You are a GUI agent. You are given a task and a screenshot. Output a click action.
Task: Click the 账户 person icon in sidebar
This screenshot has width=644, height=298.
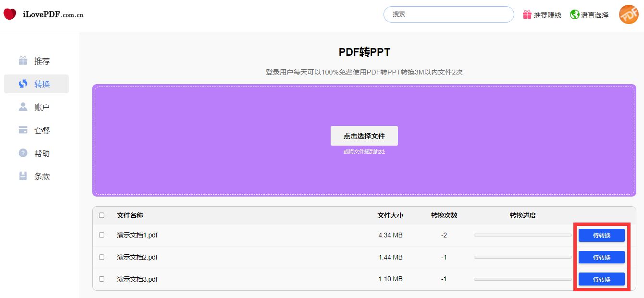[x=23, y=107]
